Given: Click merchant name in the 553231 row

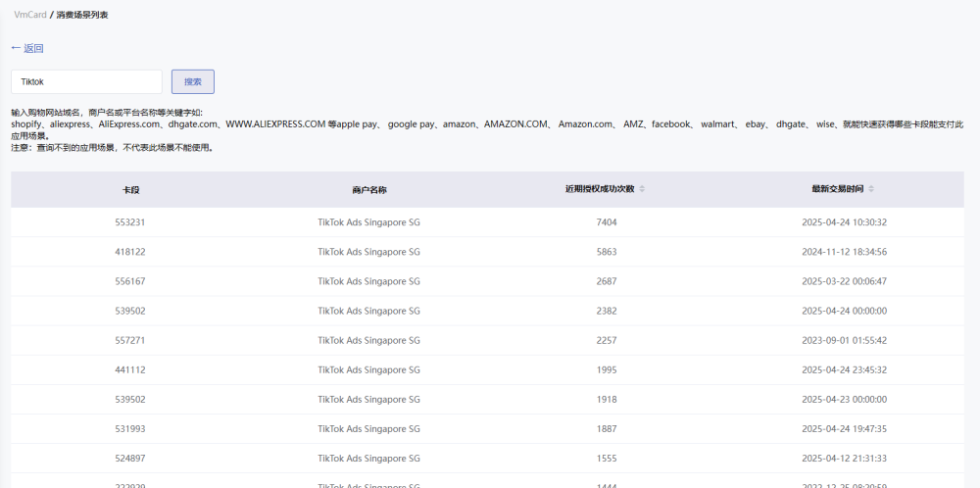Looking at the screenshot, I should [x=368, y=222].
